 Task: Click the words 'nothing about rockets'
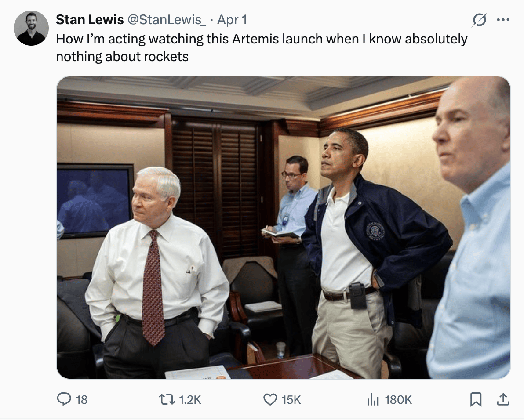pos(122,57)
